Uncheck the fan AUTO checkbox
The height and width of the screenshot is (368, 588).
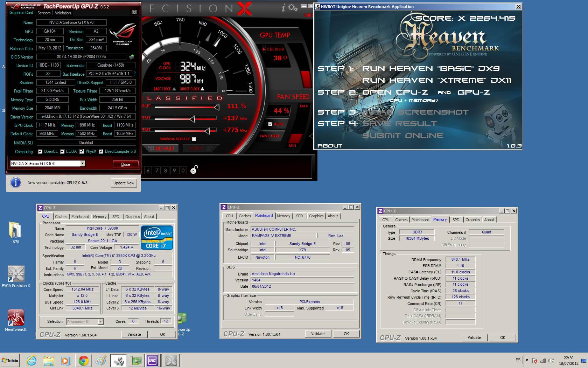270,124
